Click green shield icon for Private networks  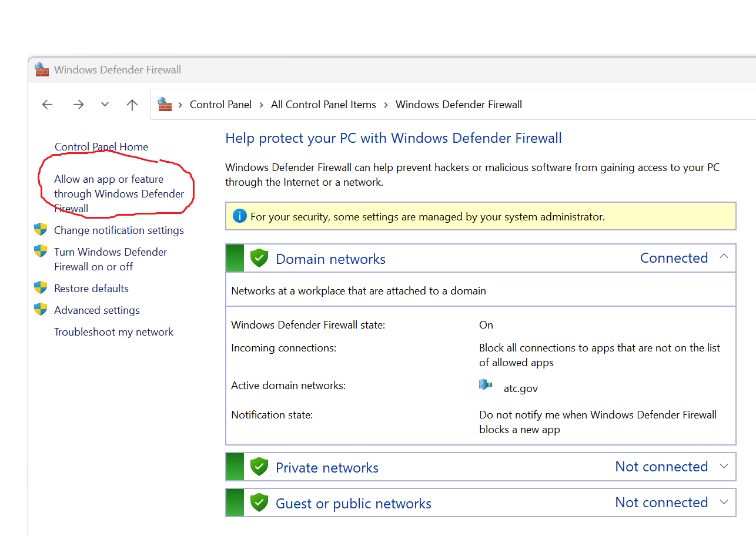(259, 467)
